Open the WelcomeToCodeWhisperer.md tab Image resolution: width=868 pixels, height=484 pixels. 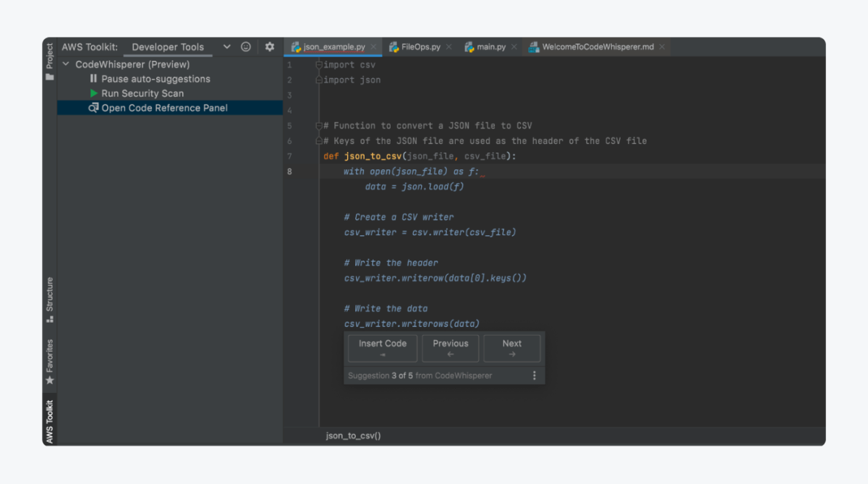pos(597,47)
